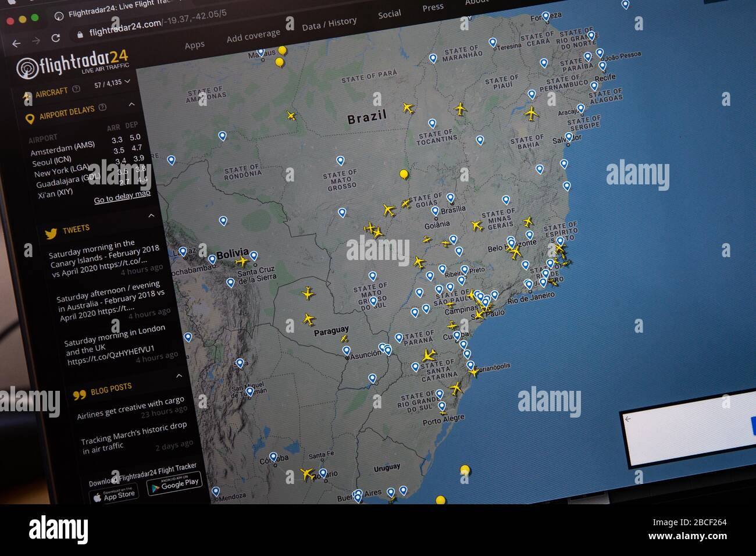Image resolution: width=756 pixels, height=556 pixels.
Task: Open the Airlines get creative with cargo post
Action: point(132,408)
